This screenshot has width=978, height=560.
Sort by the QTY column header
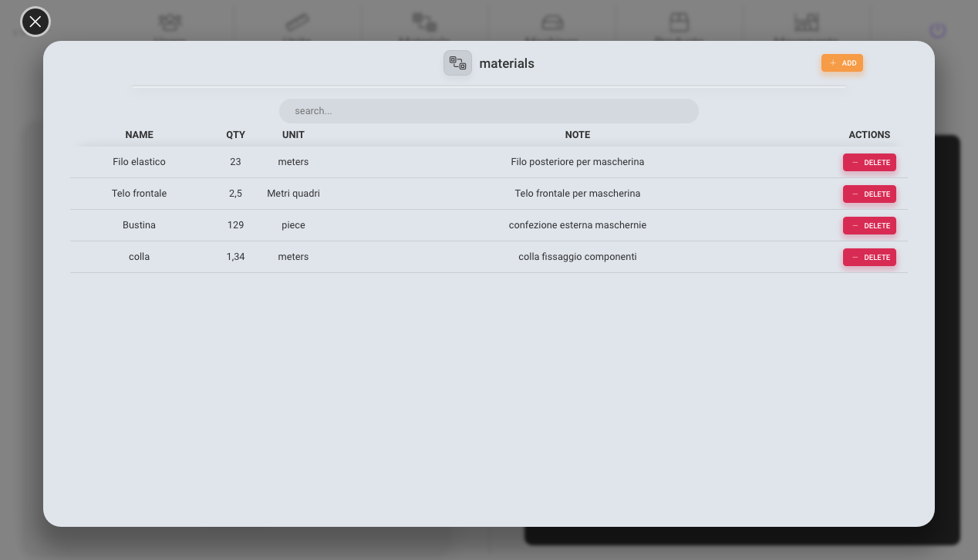click(x=235, y=135)
